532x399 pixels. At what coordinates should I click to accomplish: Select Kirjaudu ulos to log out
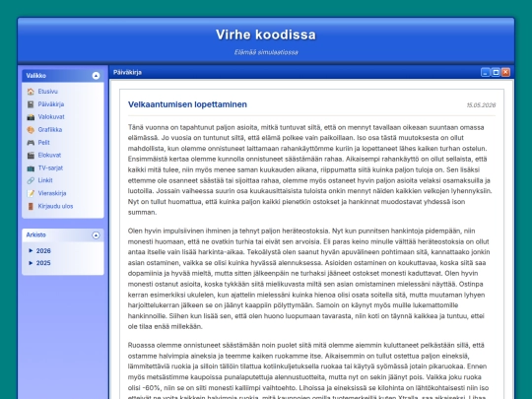(x=55, y=206)
